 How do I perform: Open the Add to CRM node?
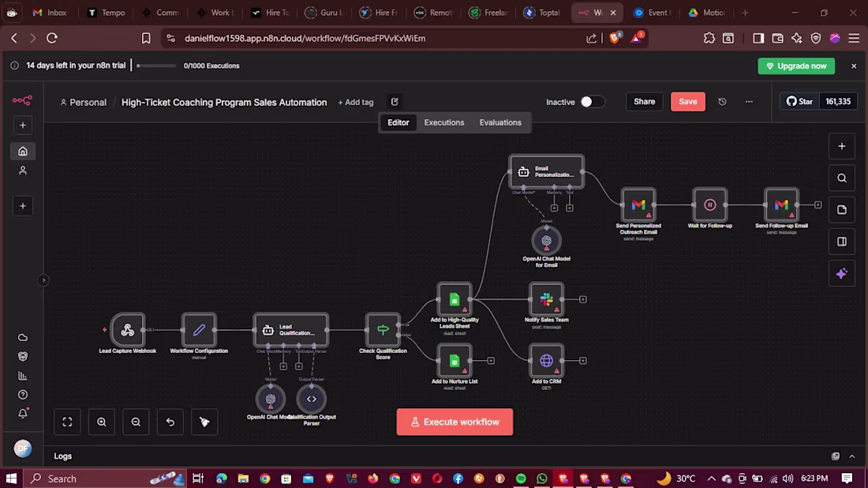pos(546,361)
